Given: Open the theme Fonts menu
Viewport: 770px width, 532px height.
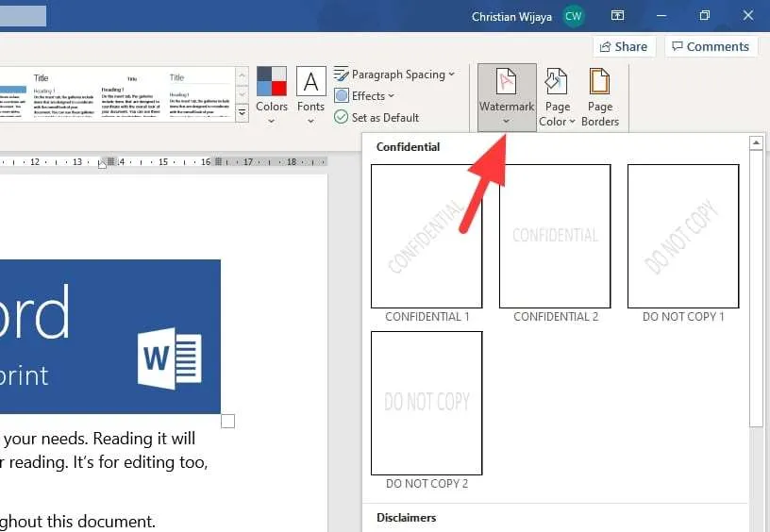Looking at the screenshot, I should click(310, 96).
